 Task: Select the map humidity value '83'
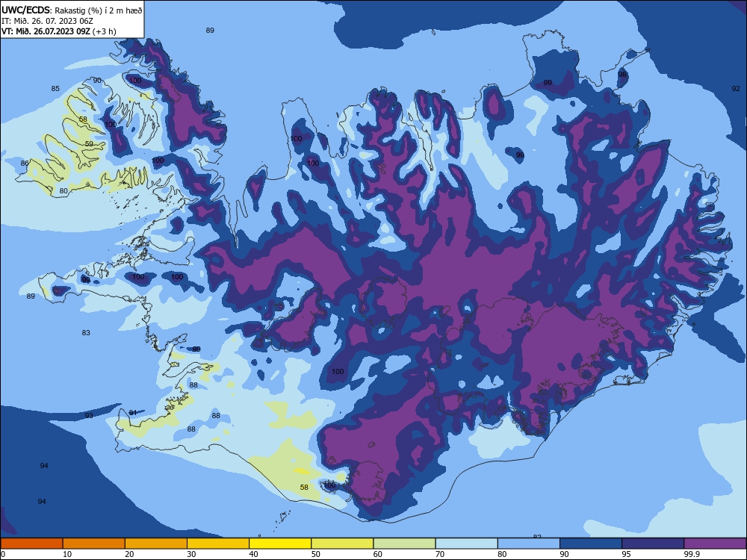click(86, 333)
